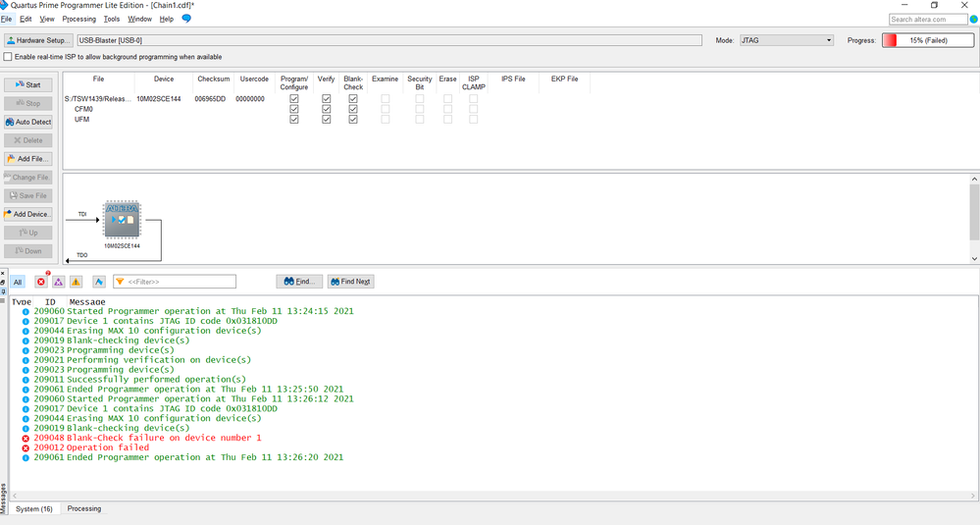Open the Tools menu
The width and height of the screenshot is (980, 525).
(112, 19)
